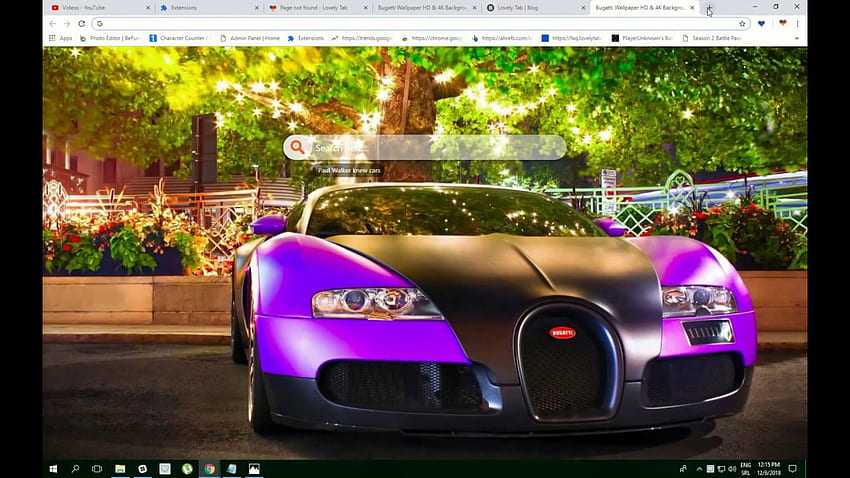
Task: Switch to the Lovely Tab | Blog tab
Action: click(536, 8)
